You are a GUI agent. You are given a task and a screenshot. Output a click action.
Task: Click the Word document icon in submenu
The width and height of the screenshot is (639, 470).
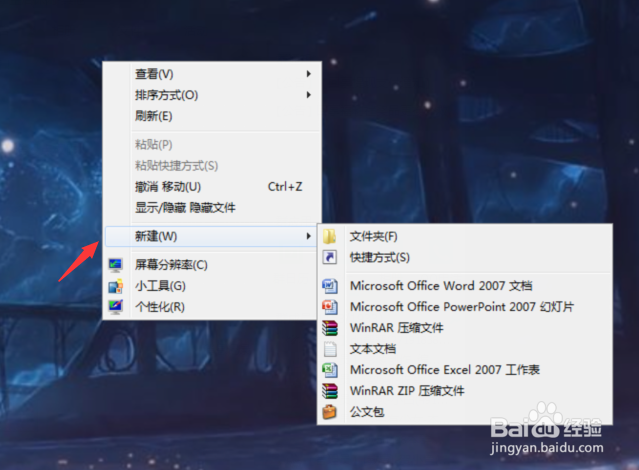click(x=330, y=286)
